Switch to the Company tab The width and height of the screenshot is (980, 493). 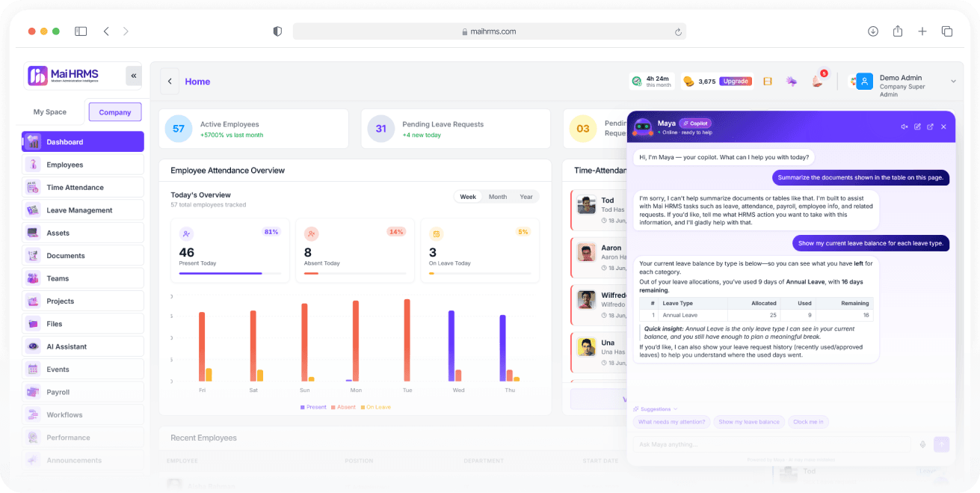[x=115, y=112]
